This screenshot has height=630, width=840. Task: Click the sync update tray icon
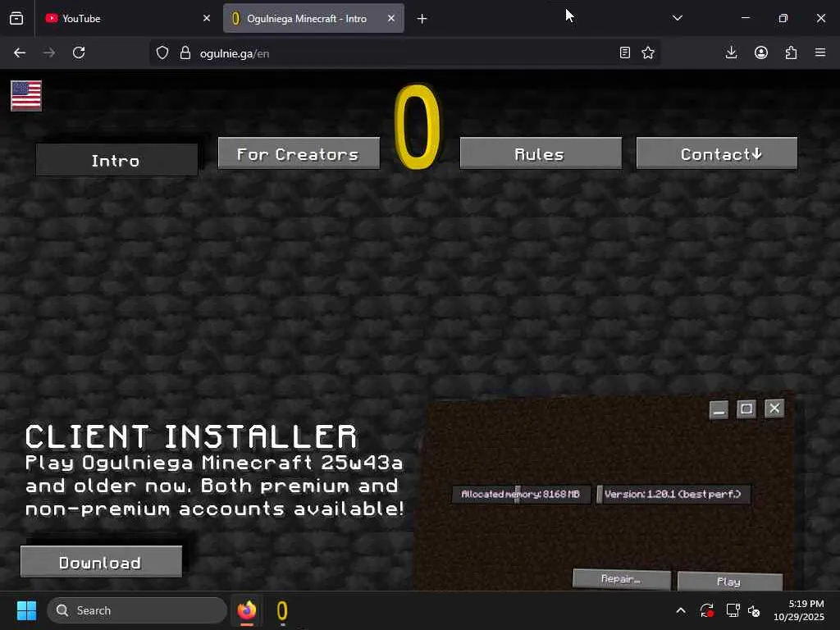706,610
